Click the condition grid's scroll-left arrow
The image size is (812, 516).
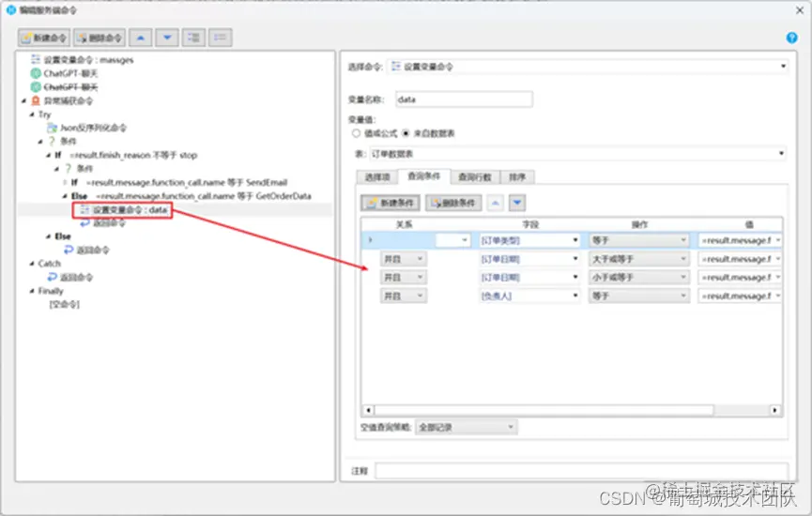pos(368,410)
